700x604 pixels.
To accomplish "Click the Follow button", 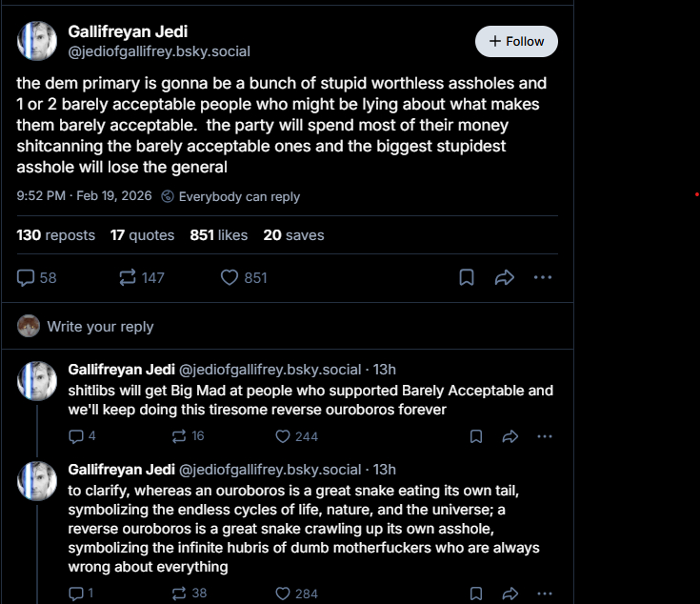I will click(x=516, y=41).
